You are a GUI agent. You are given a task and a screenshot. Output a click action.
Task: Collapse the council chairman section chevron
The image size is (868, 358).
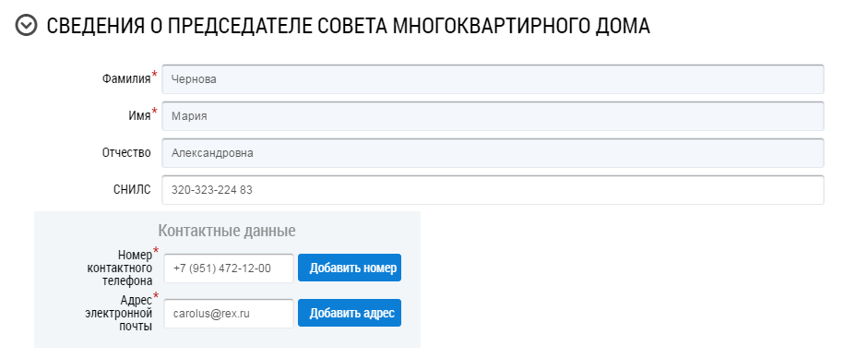[x=26, y=26]
